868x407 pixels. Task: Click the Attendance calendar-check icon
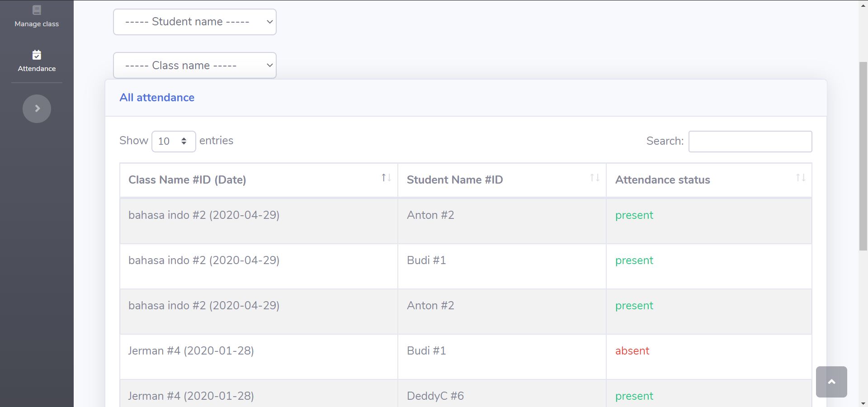point(37,55)
